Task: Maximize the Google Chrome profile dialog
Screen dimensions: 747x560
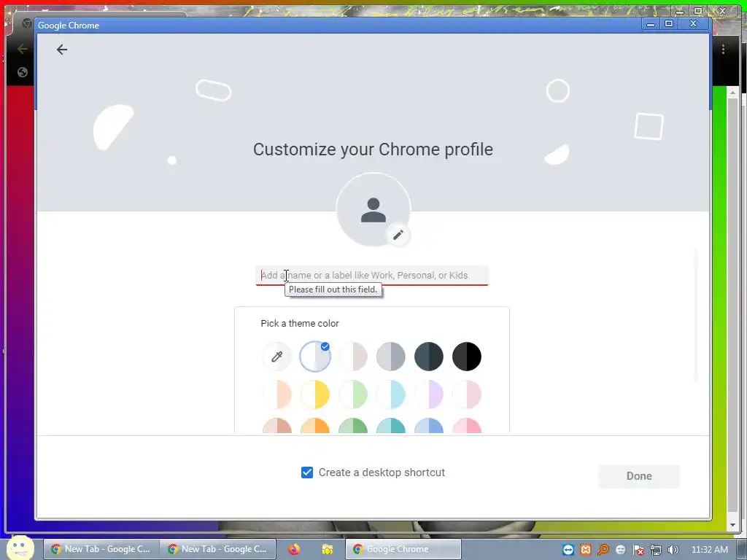Action: (x=669, y=24)
